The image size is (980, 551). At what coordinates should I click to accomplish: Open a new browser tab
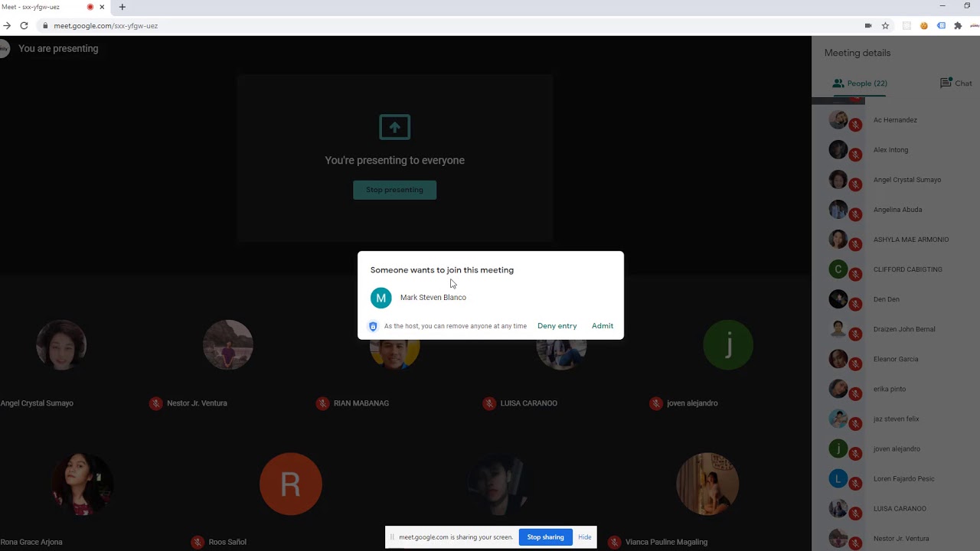[122, 7]
